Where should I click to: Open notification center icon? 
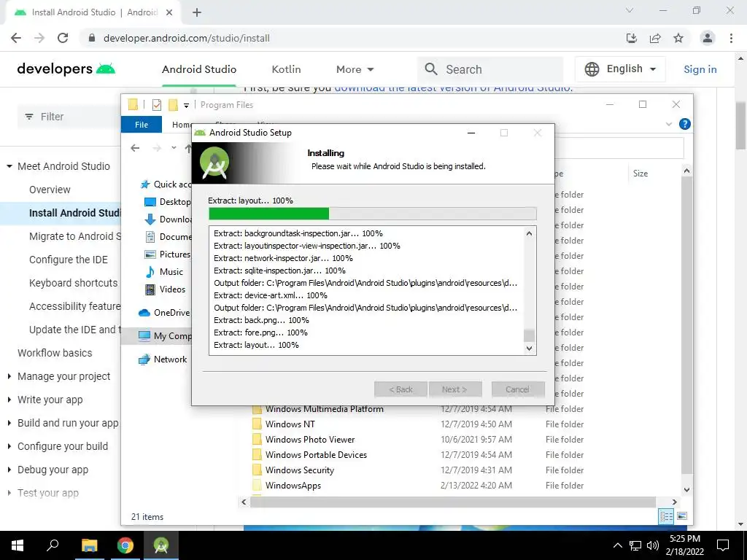(723, 545)
